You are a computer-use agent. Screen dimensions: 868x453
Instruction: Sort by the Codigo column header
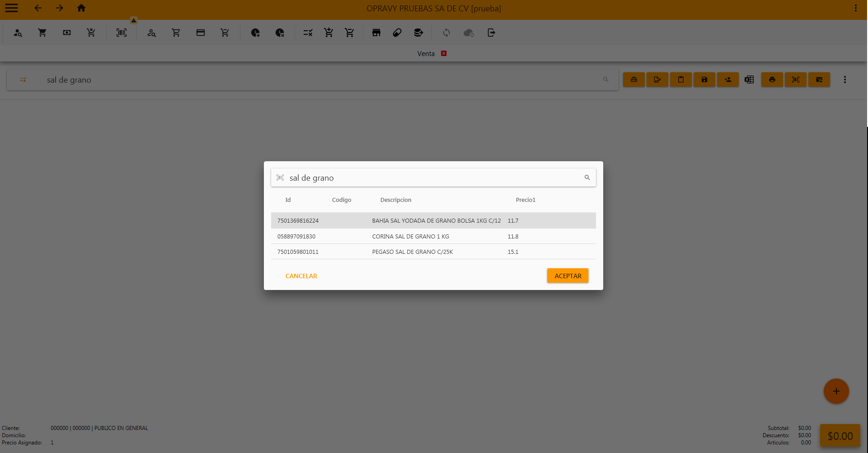[342, 200]
